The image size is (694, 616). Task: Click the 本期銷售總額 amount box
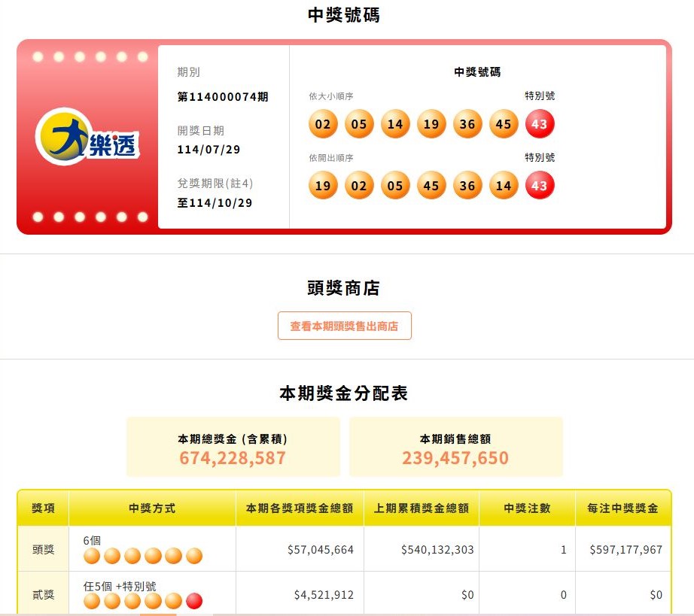coord(455,447)
